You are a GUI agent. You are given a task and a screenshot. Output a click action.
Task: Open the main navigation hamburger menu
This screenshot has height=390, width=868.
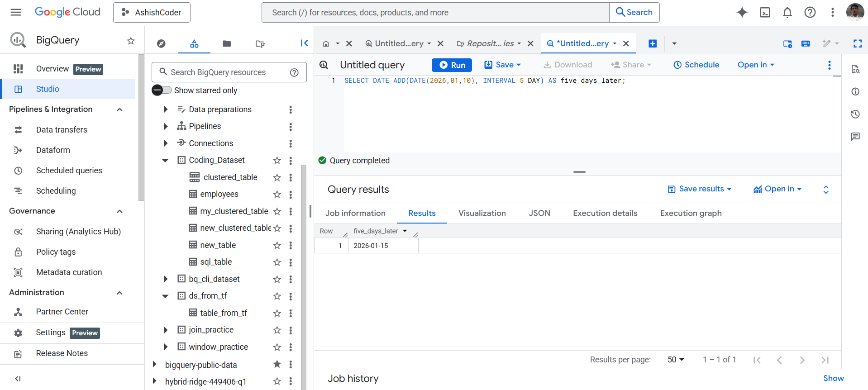click(x=16, y=12)
